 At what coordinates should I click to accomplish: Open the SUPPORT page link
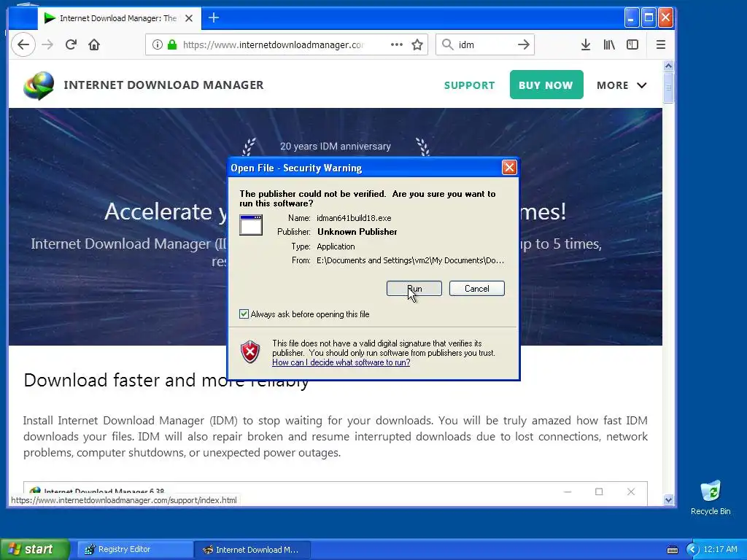pos(469,85)
